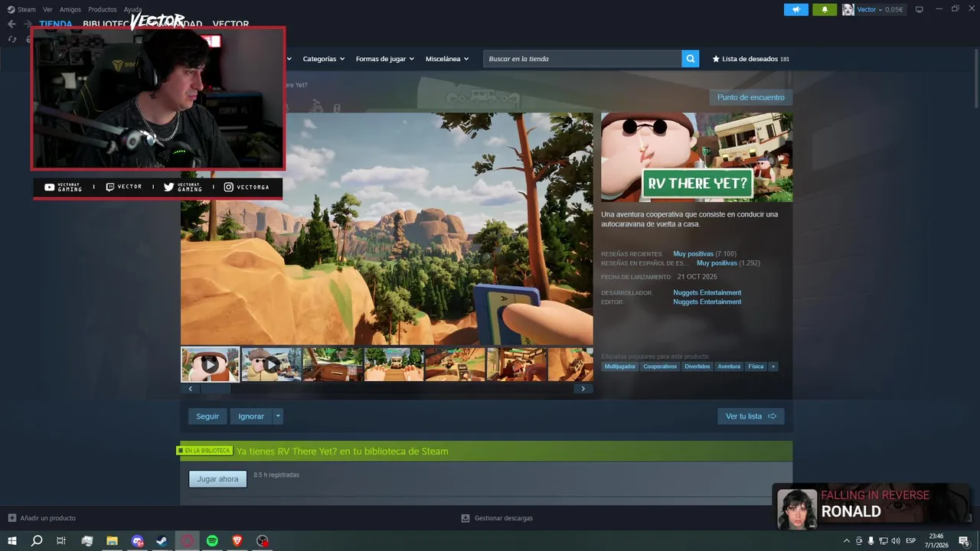Viewport: 980px width, 551px height.
Task: Click the Nuggets Entertainment developer link
Action: (707, 292)
